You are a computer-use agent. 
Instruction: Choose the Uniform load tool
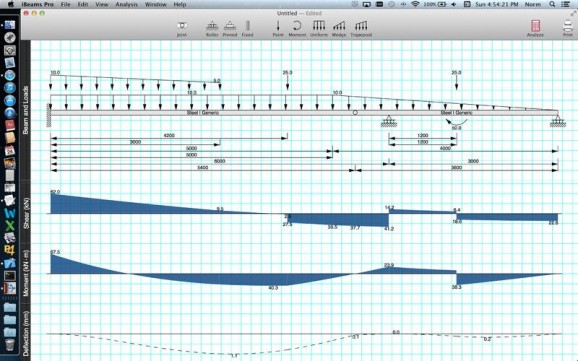pos(319,28)
